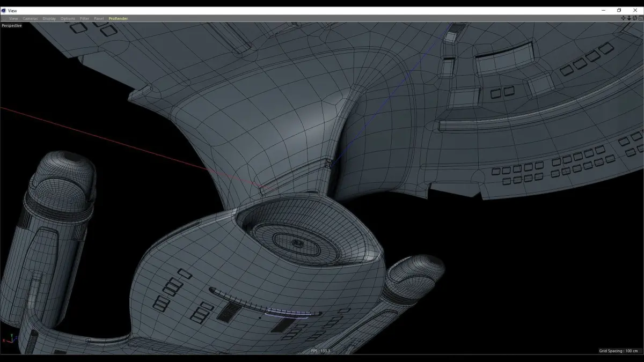Image resolution: width=644 pixels, height=362 pixels.
Task: Click the Cinema 4D window logo icon
Action: pos(4,10)
